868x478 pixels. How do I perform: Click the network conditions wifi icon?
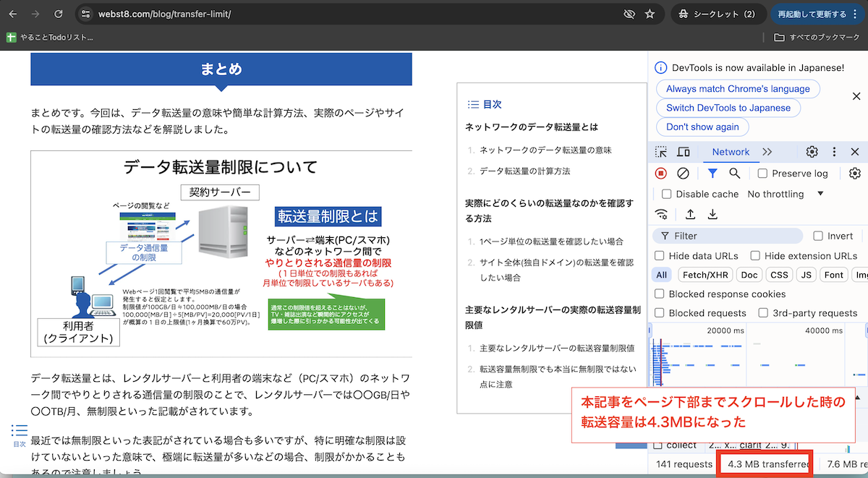tap(661, 214)
